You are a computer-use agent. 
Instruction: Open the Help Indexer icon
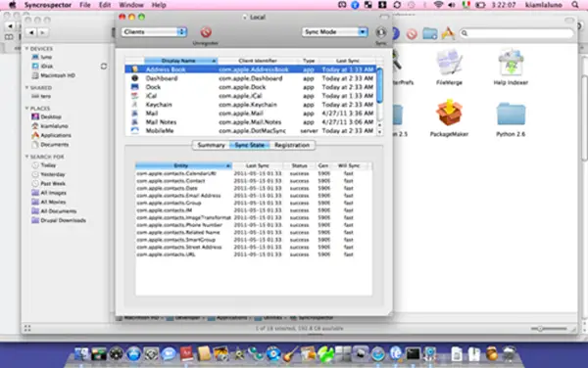tap(511, 62)
